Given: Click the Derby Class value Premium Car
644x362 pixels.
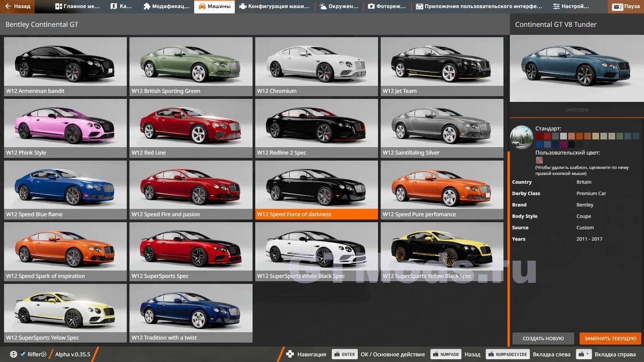Looking at the screenshot, I should click(591, 193).
